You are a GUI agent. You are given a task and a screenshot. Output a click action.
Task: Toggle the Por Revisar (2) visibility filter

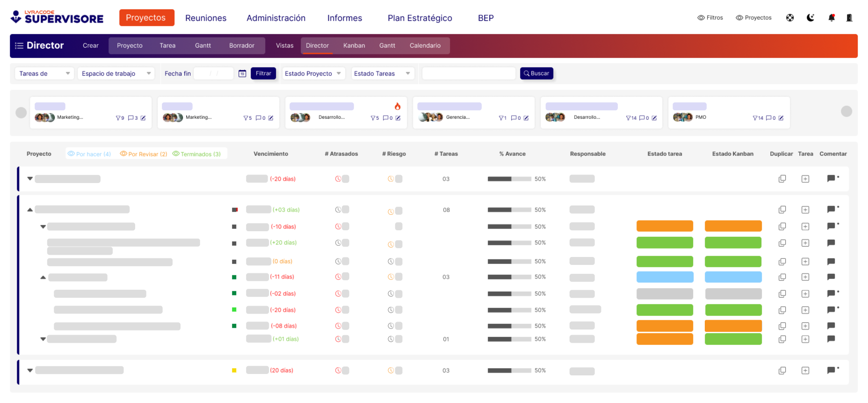coord(144,154)
